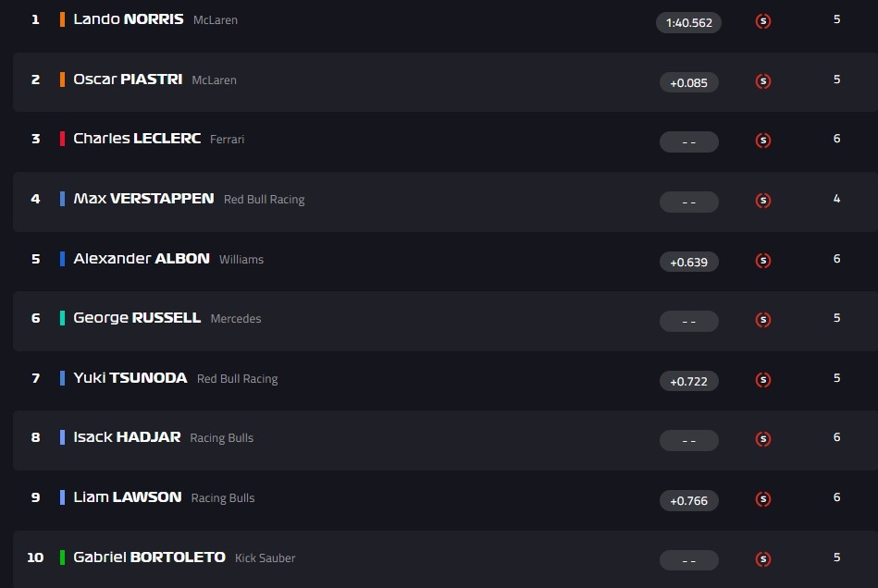This screenshot has height=588, width=878.
Task: Click Russell's soft tyre icon
Action: tap(763, 320)
